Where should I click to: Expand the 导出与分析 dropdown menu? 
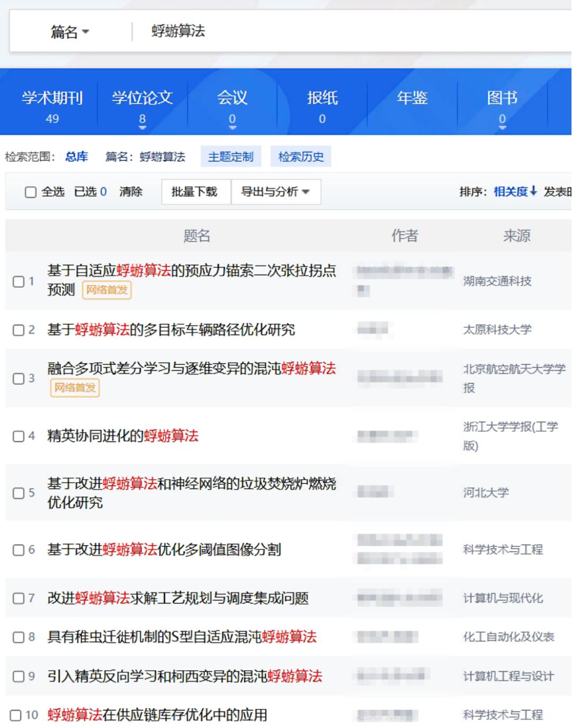point(275,192)
